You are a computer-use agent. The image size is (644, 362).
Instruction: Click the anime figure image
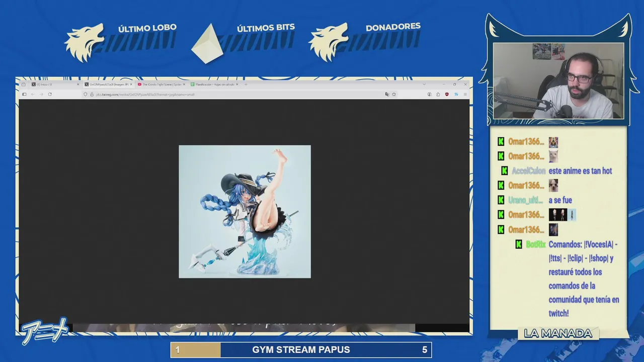pos(245,212)
